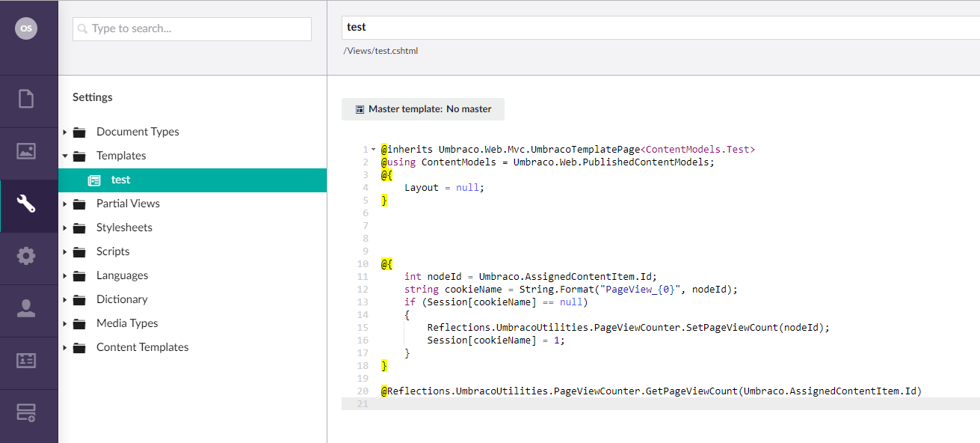The image size is (980, 443).
Task: Click the Session[cookieName] = 1 line
Action: tap(496, 340)
